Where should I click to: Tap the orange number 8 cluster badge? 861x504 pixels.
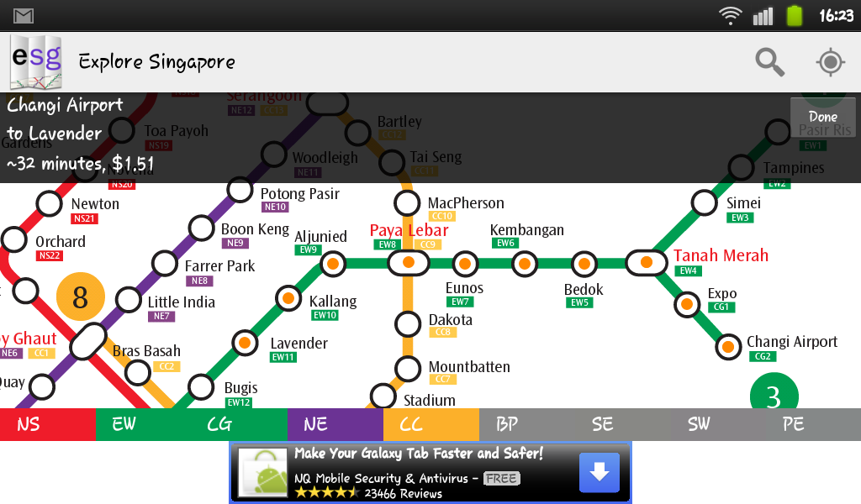(x=80, y=297)
